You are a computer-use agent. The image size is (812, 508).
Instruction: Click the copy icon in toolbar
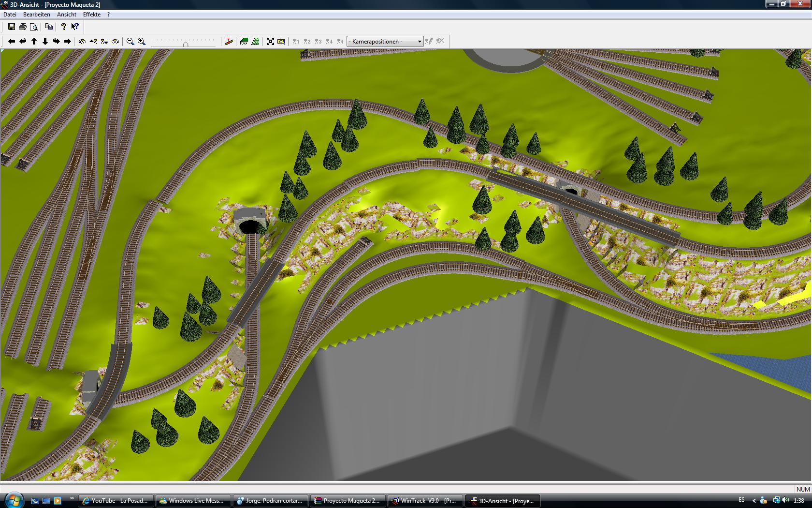(49, 27)
